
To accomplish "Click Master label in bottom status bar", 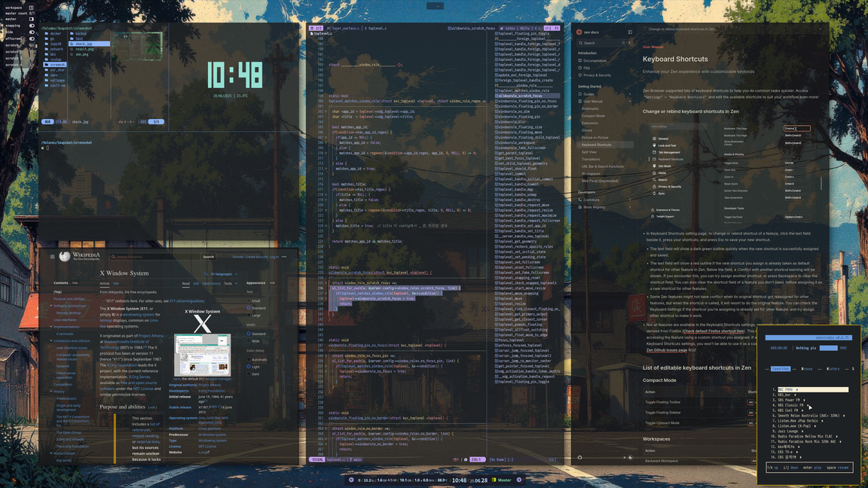I will tap(504, 480).
